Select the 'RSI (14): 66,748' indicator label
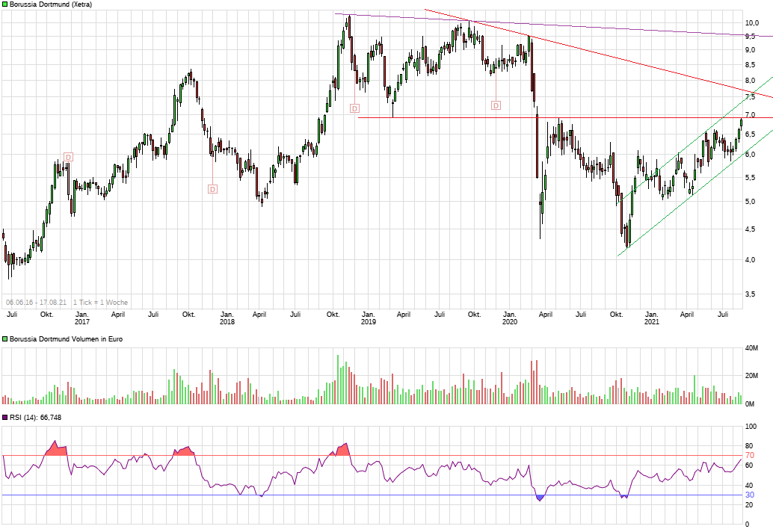Screen dimensions: 773x532 click(35, 417)
